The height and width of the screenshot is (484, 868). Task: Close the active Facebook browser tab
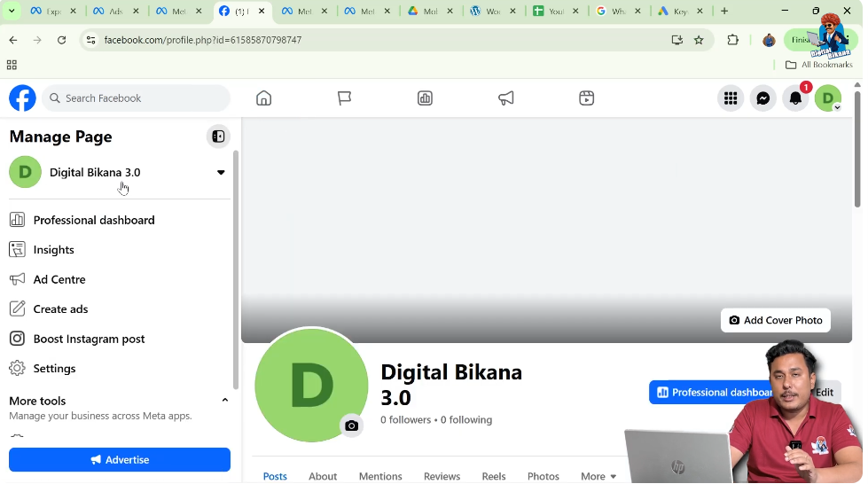[x=262, y=11]
